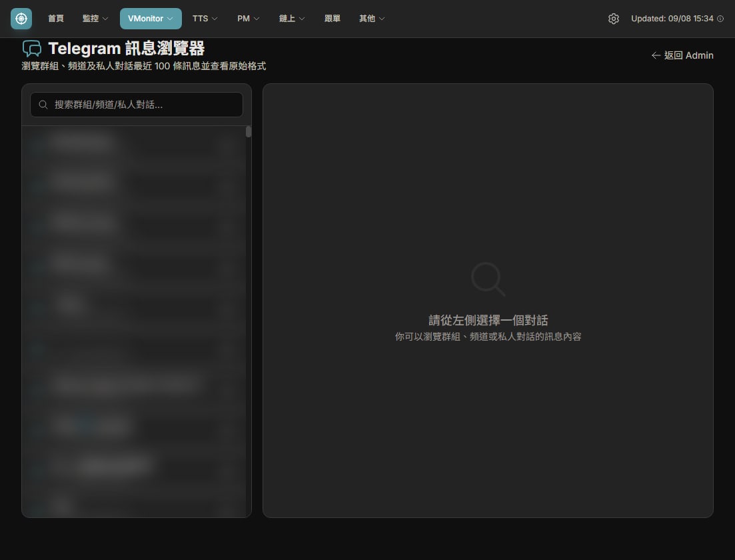735x560 pixels.
Task: Click the Telegram 訊息瀏覽器 heading
Action: point(127,48)
